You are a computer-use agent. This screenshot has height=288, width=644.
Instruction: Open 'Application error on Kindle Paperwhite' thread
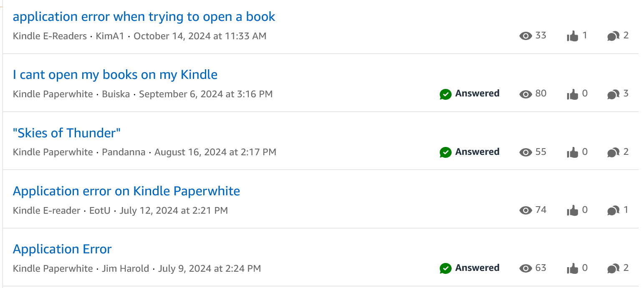126,191
